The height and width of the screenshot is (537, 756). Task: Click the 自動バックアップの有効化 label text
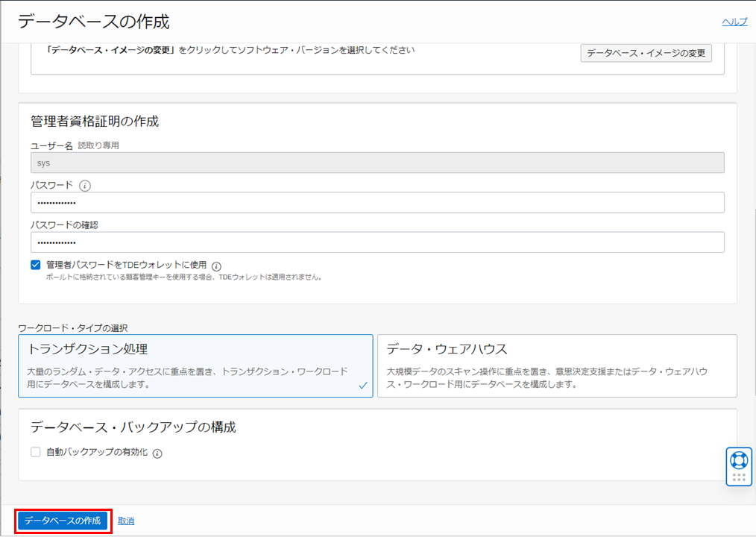[97, 452]
